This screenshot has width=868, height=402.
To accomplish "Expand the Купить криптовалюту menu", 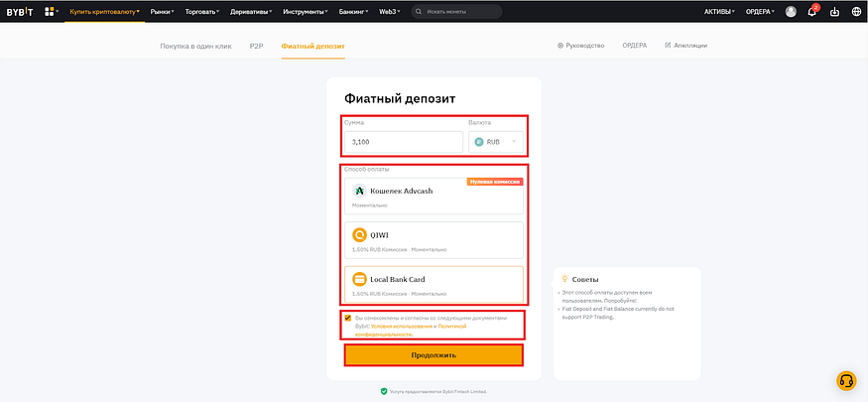I will click(104, 12).
